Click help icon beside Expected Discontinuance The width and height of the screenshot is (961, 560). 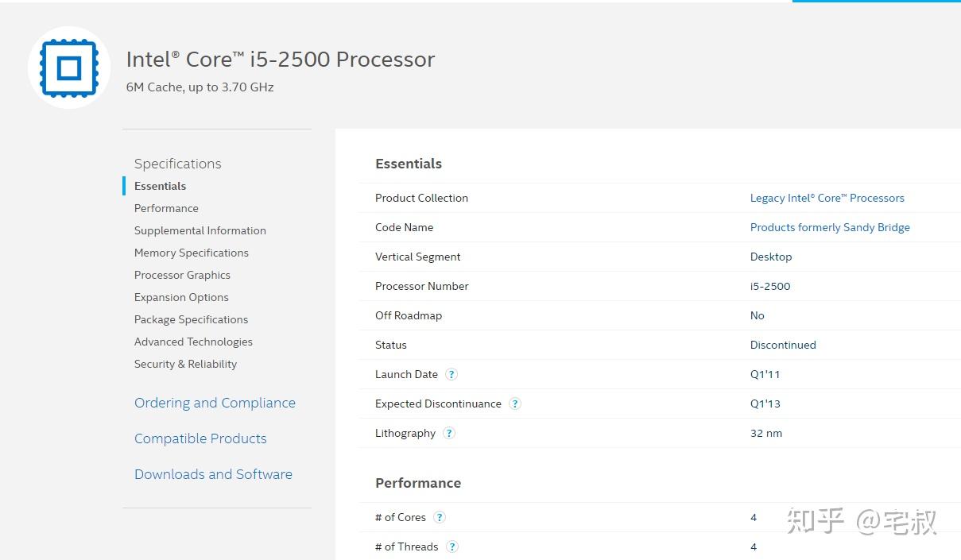[515, 404]
